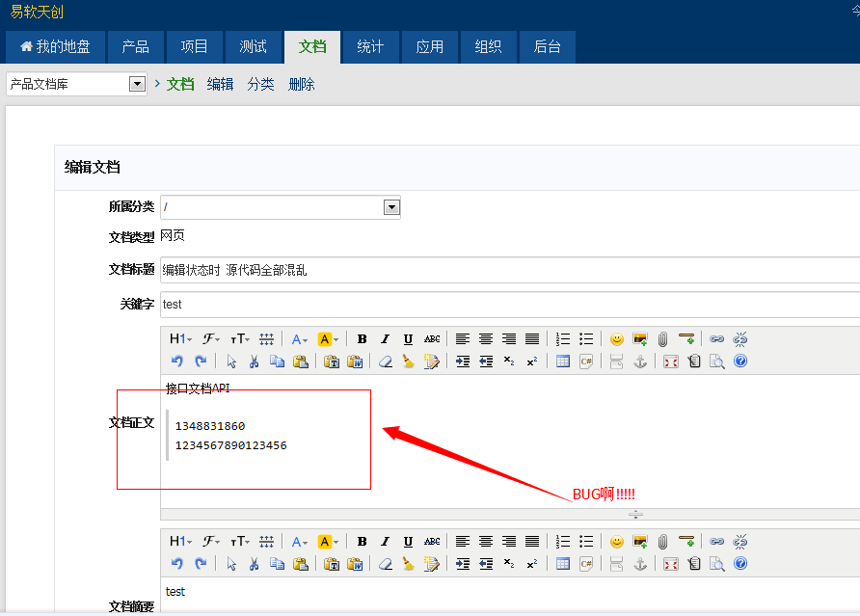Screen dimensions: 860x616
Task: Insert bullet list in 文档正文 editor toolbar
Action: pyautogui.click(x=586, y=339)
